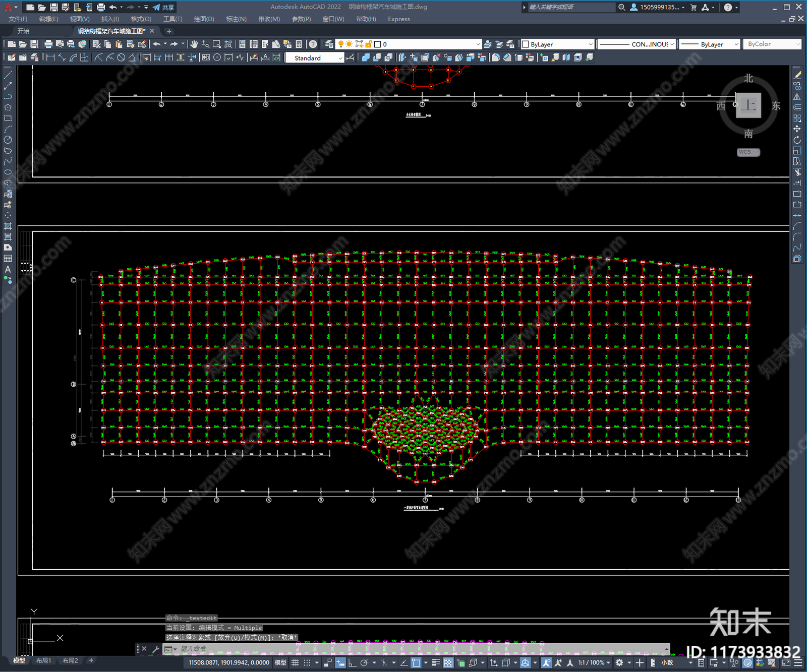Toggle polar tracking in status bar

tap(364, 662)
